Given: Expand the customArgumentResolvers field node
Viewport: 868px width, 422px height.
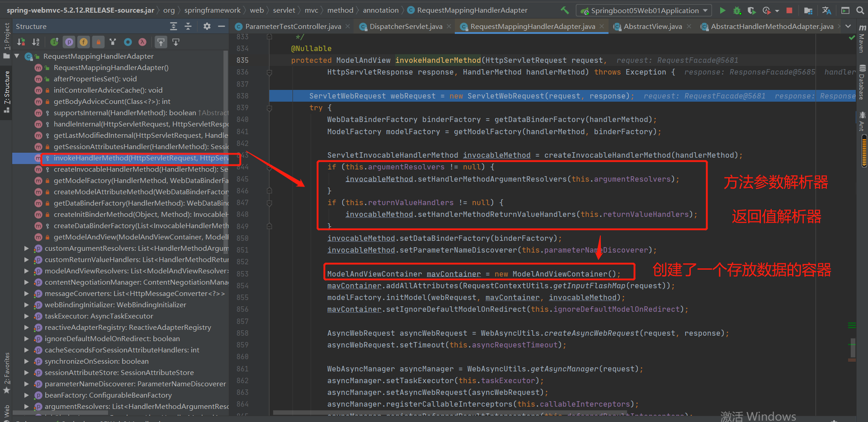Looking at the screenshot, I should (x=26, y=248).
